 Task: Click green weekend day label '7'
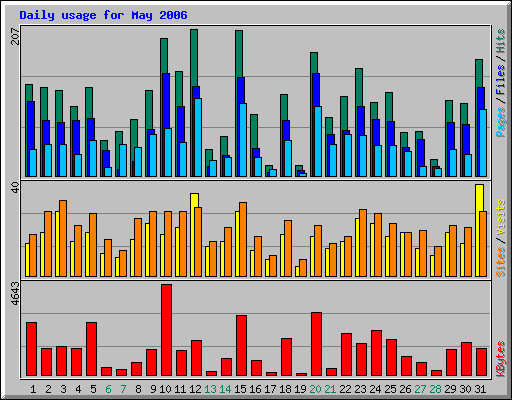pyautogui.click(x=123, y=389)
